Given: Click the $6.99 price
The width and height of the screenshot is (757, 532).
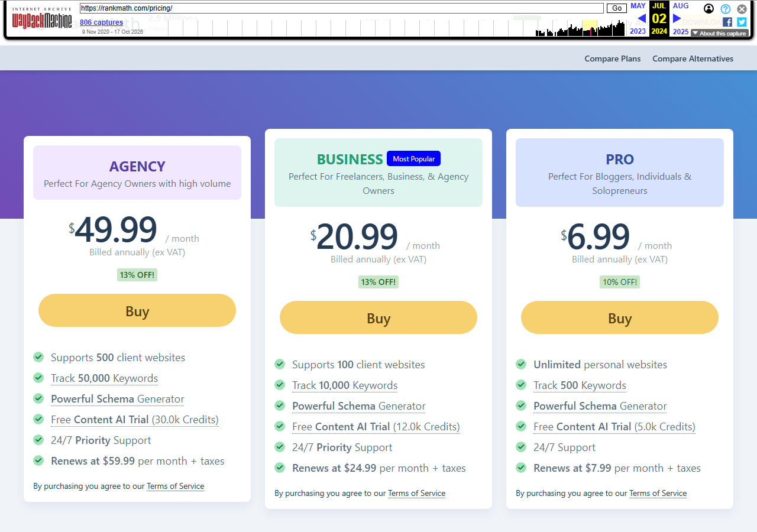Looking at the screenshot, I should (x=596, y=237).
